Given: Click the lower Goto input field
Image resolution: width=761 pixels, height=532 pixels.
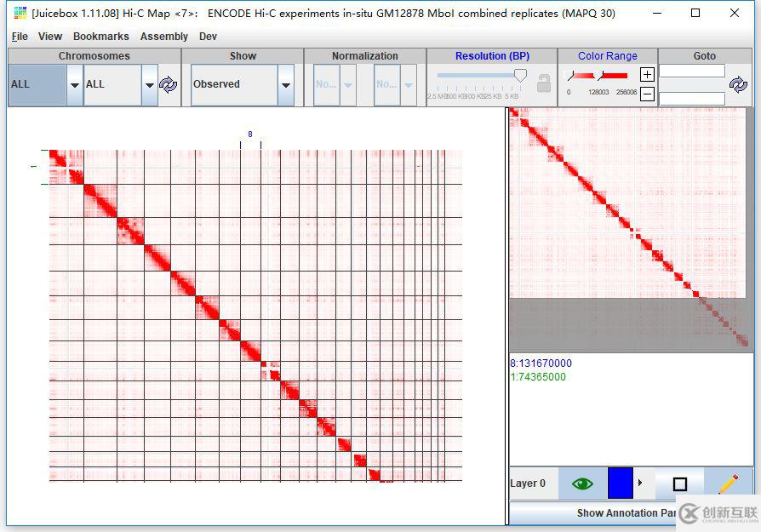Looking at the screenshot, I should [692, 99].
